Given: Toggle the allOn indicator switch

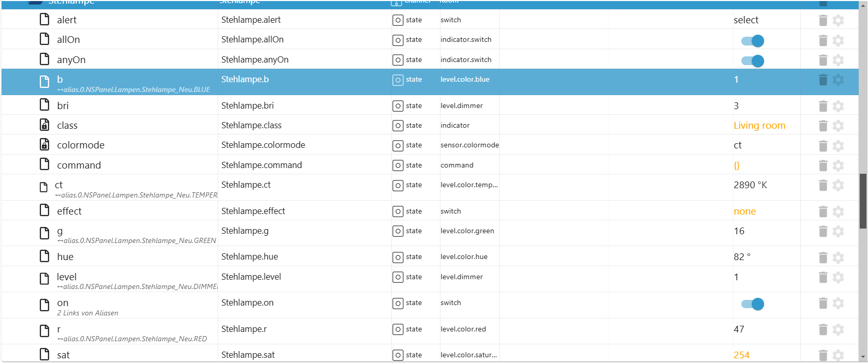Looking at the screenshot, I should tap(752, 41).
